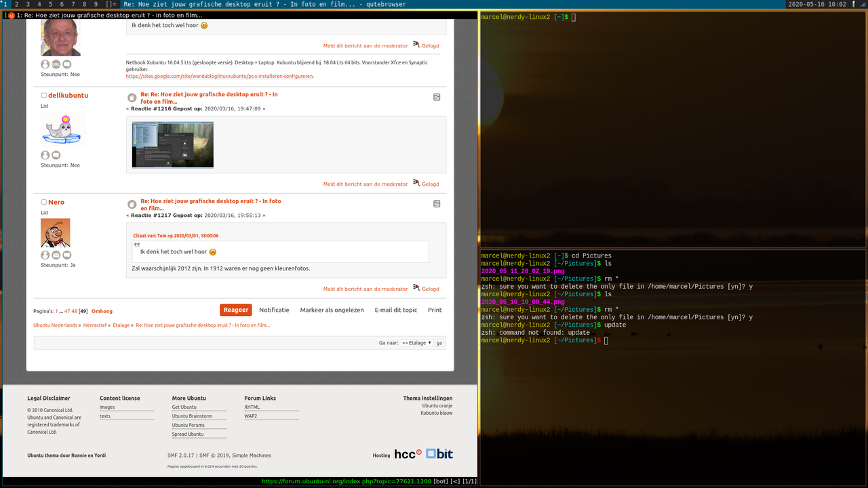
Task: Select the qutebrowser tab titled 'Re: Hoe ziet jouw'
Action: coord(240,15)
